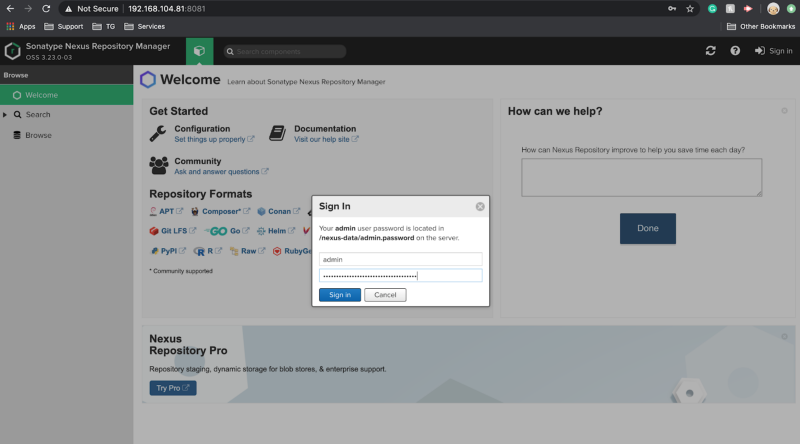Select Browse in the left sidebar
The width and height of the screenshot is (800, 444).
click(38, 135)
